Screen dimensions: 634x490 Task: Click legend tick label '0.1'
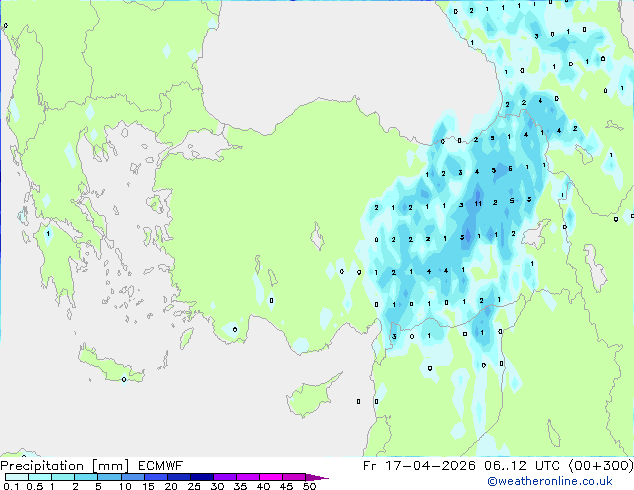click(x=11, y=486)
